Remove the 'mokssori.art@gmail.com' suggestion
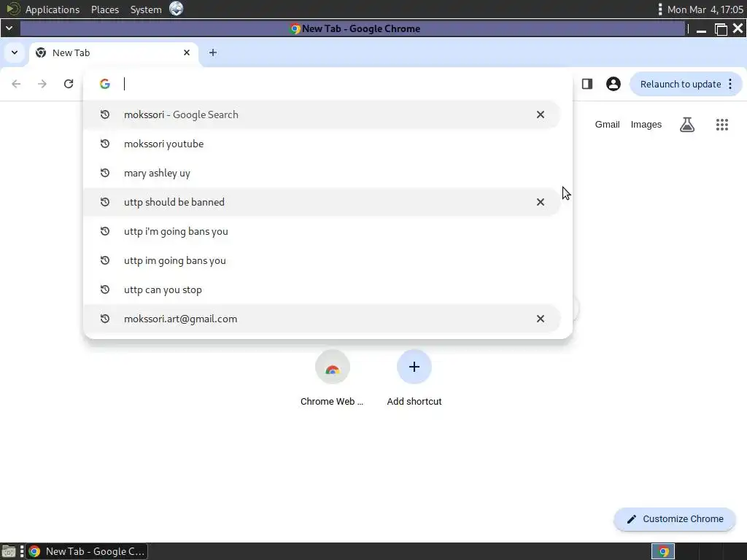The width and height of the screenshot is (747, 560). 541,319
